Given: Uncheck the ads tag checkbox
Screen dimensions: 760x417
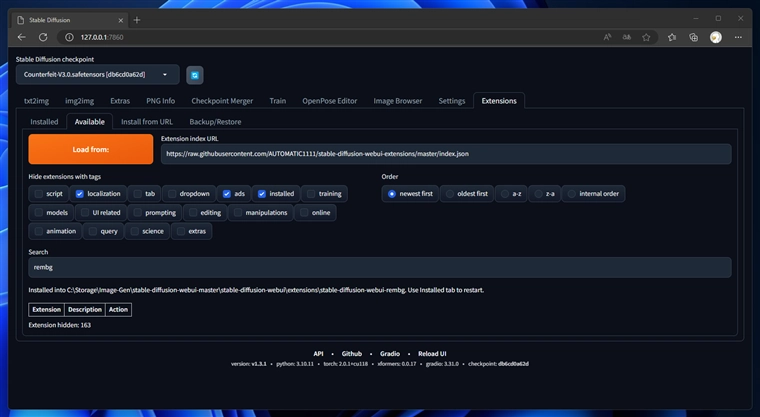Looking at the screenshot, I should (x=226, y=194).
